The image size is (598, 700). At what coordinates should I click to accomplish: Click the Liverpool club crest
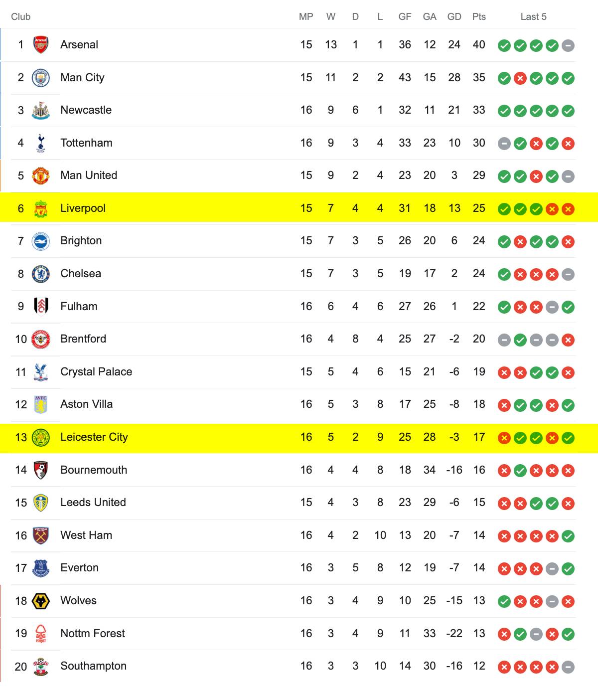point(41,208)
